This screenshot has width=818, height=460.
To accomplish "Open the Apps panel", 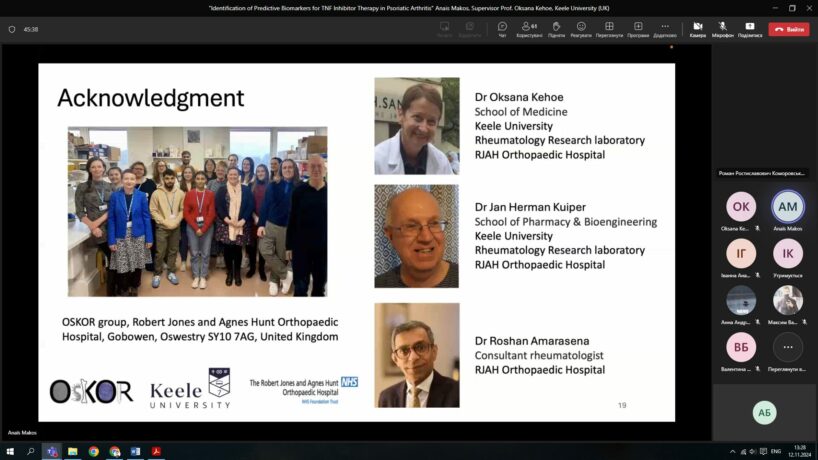I will point(638,28).
